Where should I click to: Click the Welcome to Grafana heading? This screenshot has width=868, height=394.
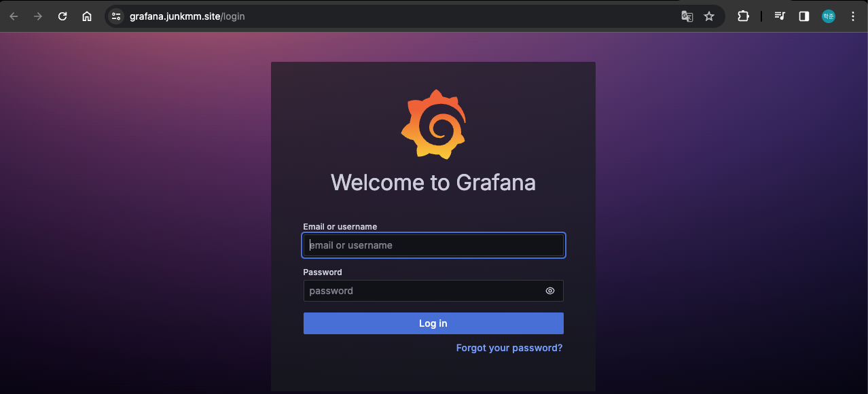[433, 183]
